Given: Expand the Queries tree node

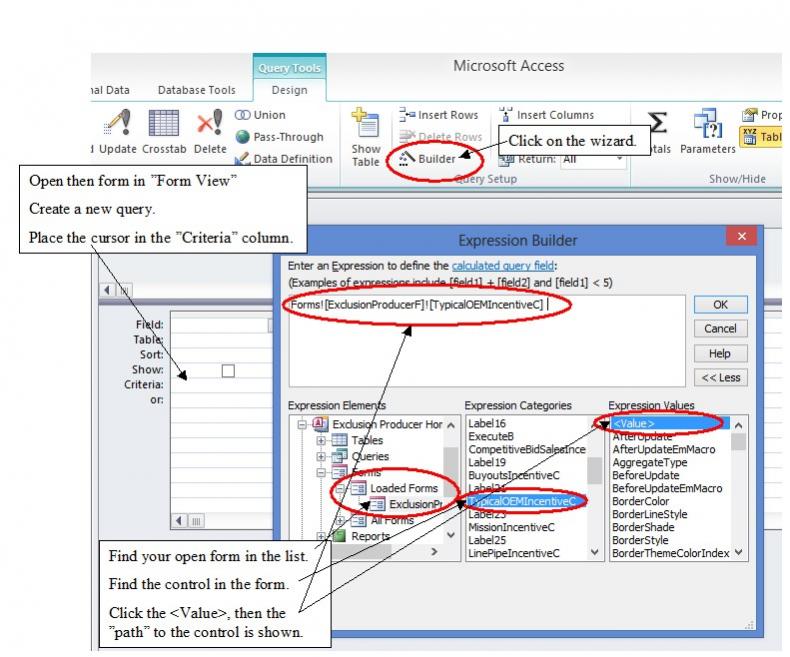Looking at the screenshot, I should (320, 456).
